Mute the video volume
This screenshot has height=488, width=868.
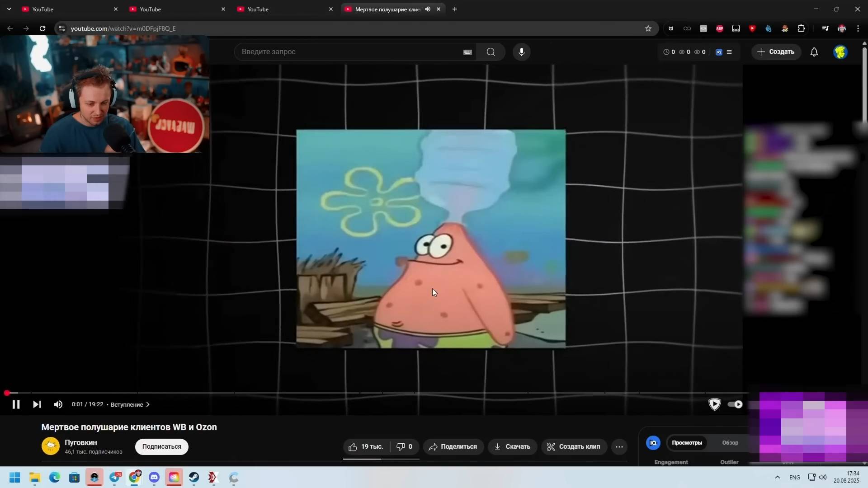(58, 404)
